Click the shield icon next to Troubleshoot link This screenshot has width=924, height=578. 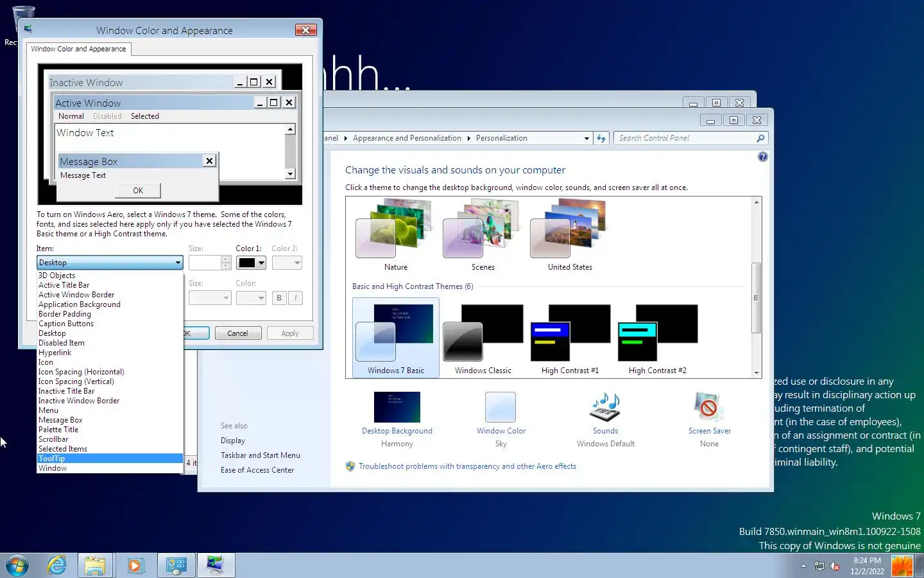(x=350, y=466)
